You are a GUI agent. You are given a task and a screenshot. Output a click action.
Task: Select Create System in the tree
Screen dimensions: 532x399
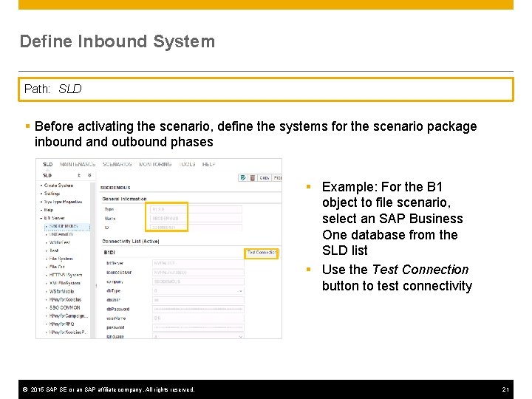(58, 185)
